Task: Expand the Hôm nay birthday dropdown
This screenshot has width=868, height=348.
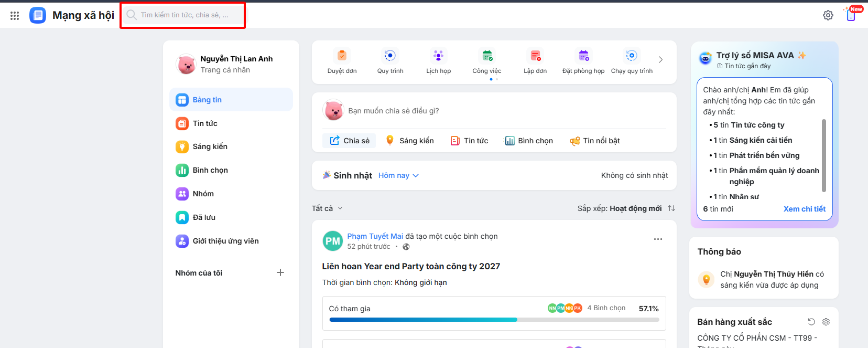Action: pyautogui.click(x=398, y=175)
